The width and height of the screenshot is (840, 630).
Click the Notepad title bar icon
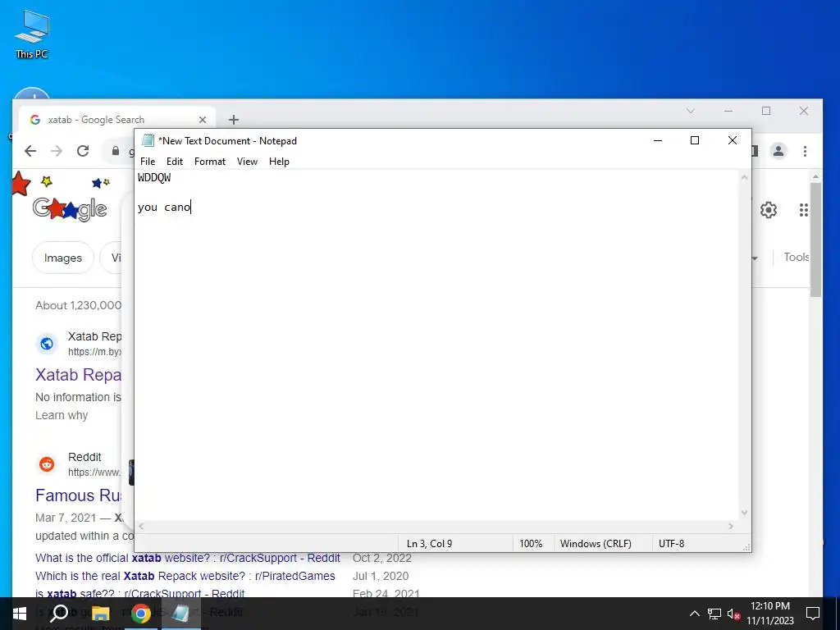click(x=148, y=140)
